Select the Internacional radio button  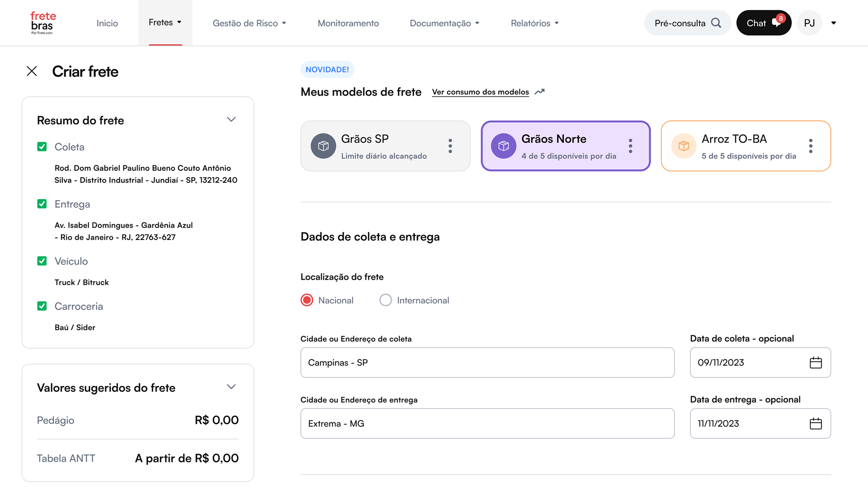tap(385, 300)
